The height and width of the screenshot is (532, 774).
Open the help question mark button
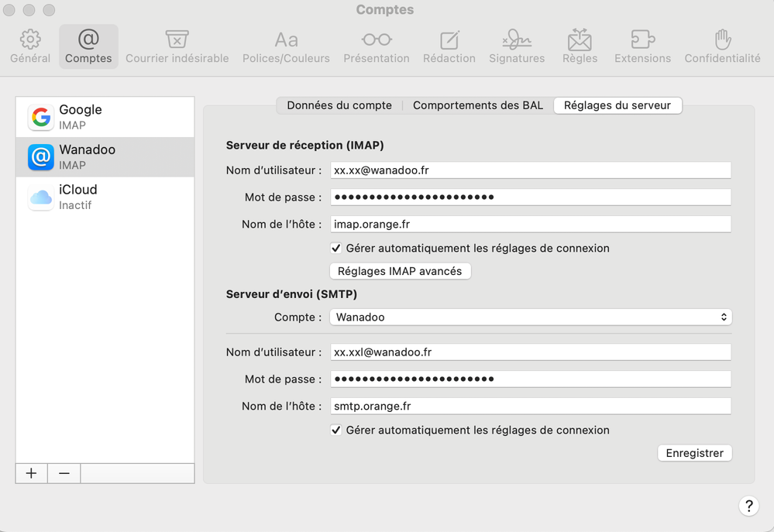(749, 506)
